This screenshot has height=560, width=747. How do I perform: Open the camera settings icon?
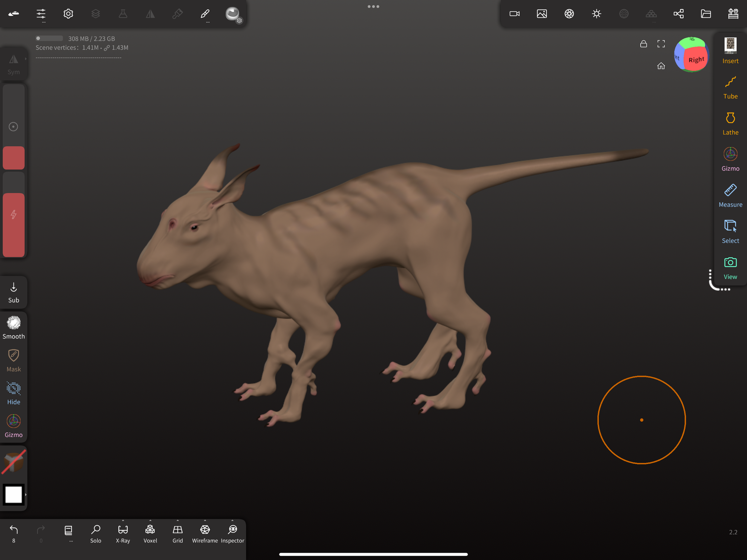point(514,13)
